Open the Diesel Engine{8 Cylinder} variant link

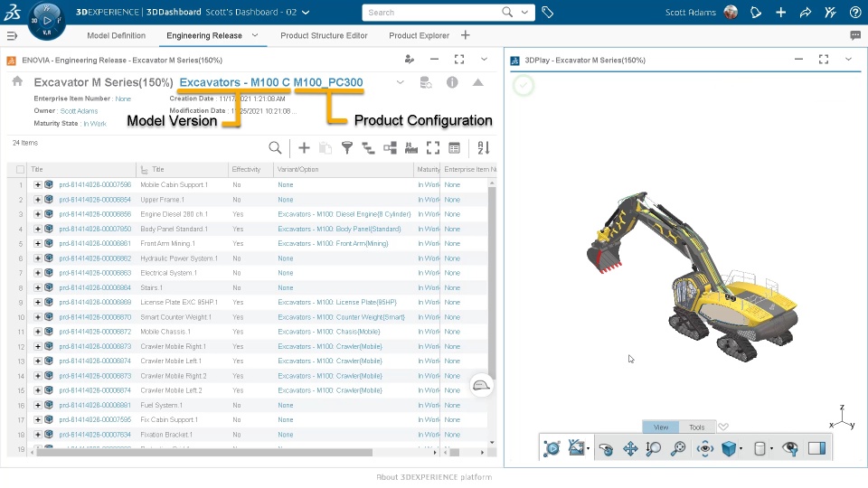(x=344, y=214)
